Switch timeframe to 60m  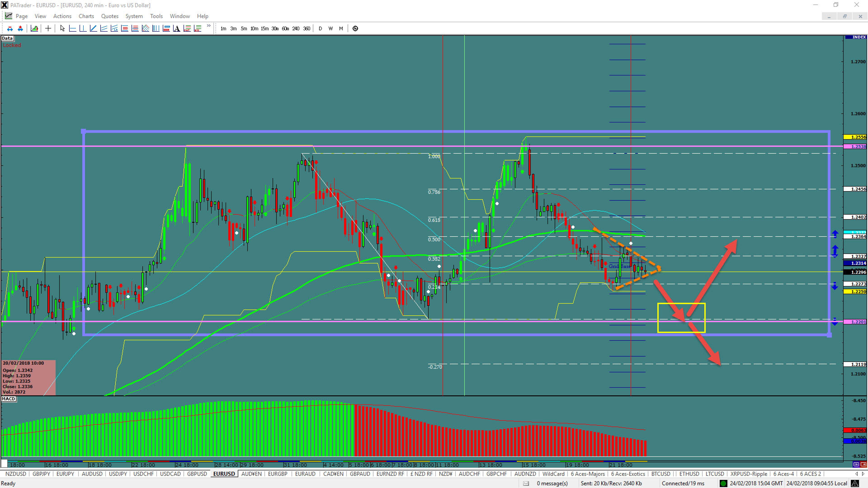coord(285,29)
